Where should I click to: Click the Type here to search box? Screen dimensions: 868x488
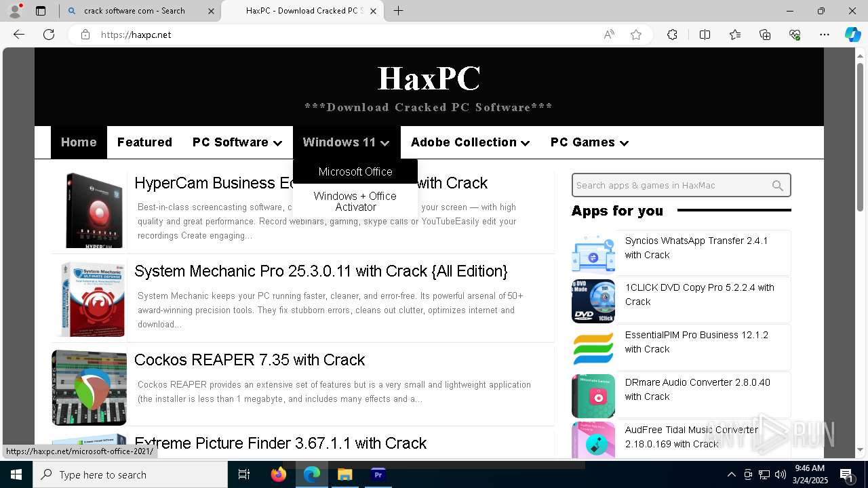click(130, 474)
